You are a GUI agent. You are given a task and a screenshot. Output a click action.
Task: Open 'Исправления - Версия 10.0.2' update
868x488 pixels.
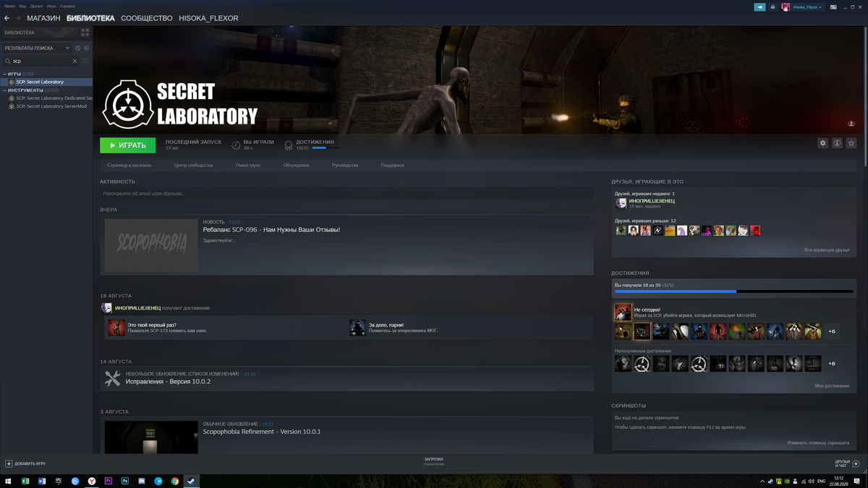(168, 381)
